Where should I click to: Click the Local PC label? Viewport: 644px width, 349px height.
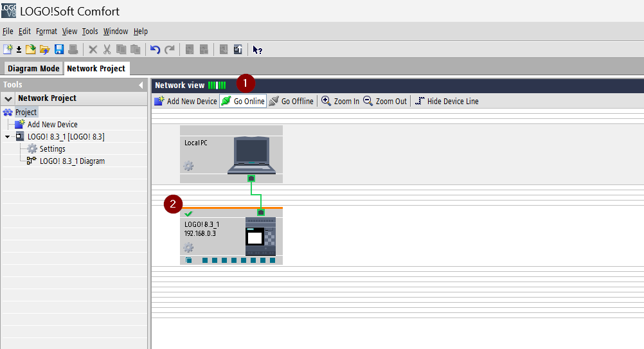[x=196, y=143]
